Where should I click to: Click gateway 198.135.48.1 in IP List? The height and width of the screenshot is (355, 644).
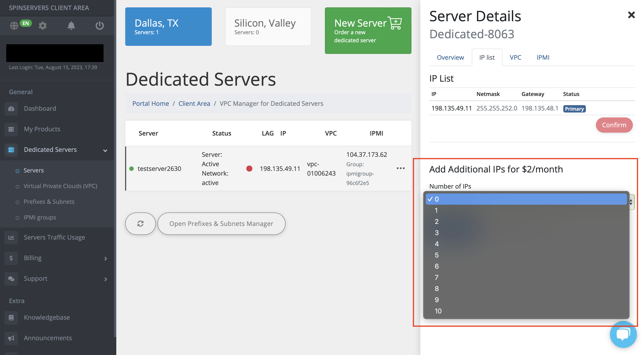(540, 108)
